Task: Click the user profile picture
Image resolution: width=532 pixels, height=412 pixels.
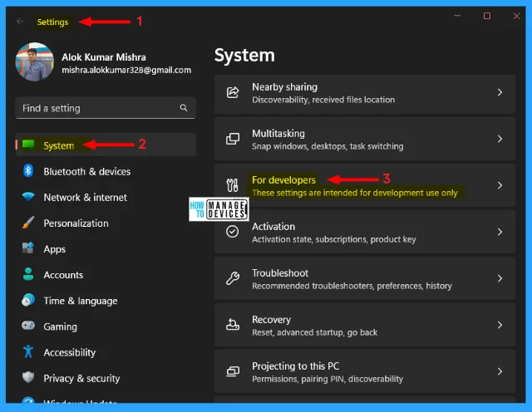Action: 35,61
